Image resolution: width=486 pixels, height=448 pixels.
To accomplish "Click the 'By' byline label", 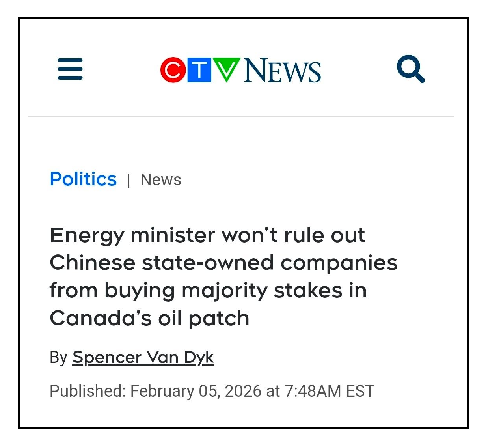I will pos(58,357).
